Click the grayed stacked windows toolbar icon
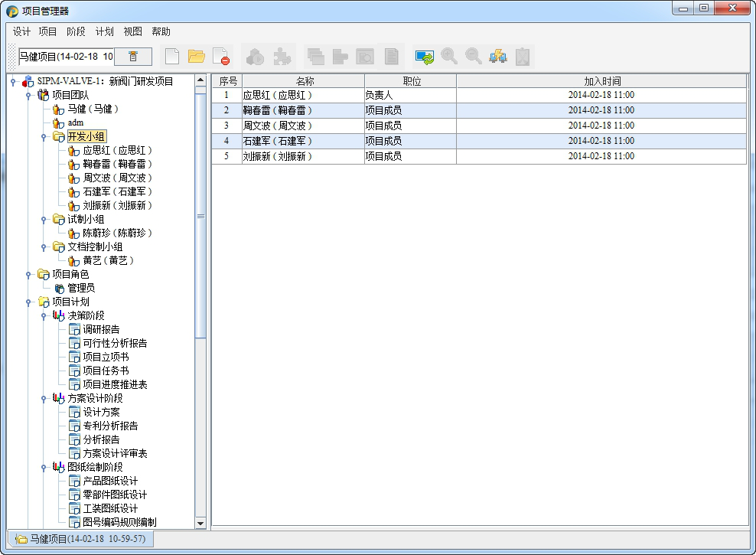The height and width of the screenshot is (555, 756). pyautogui.click(x=316, y=57)
